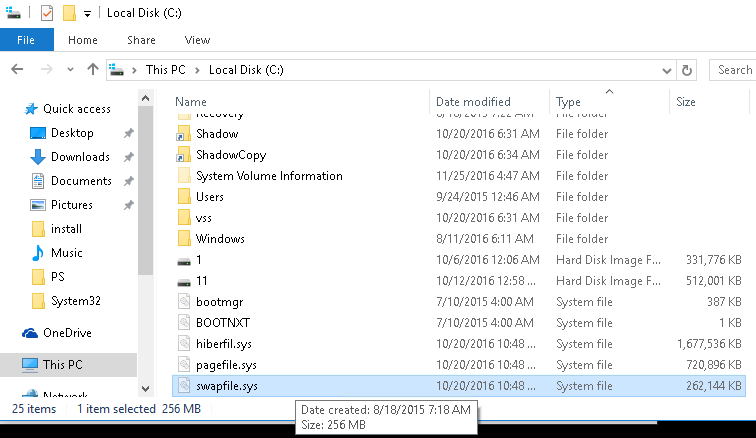756x438 pixels.
Task: Click the 11/25/2016 4:47 AM date cell
Action: pos(487,176)
